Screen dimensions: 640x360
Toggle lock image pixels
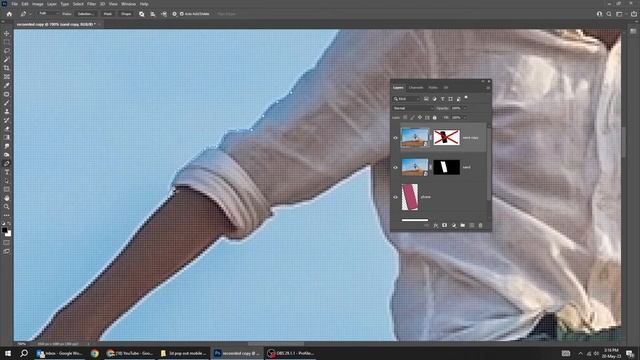tap(412, 118)
